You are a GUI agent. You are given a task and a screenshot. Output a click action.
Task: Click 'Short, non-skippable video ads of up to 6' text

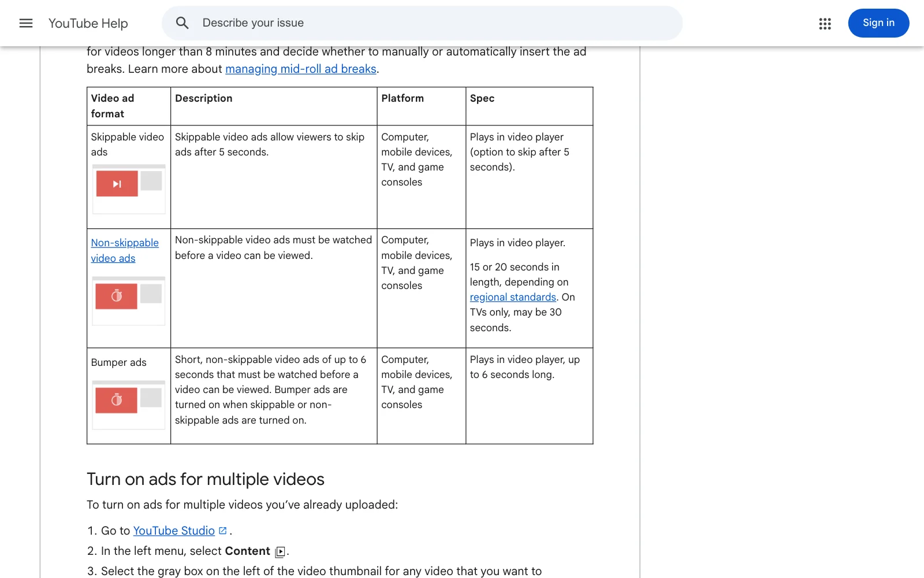point(271,390)
